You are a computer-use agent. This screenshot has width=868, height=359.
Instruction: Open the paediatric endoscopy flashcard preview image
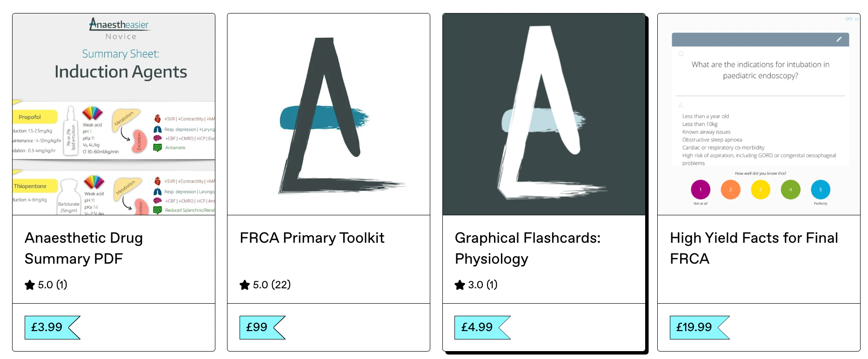click(759, 114)
